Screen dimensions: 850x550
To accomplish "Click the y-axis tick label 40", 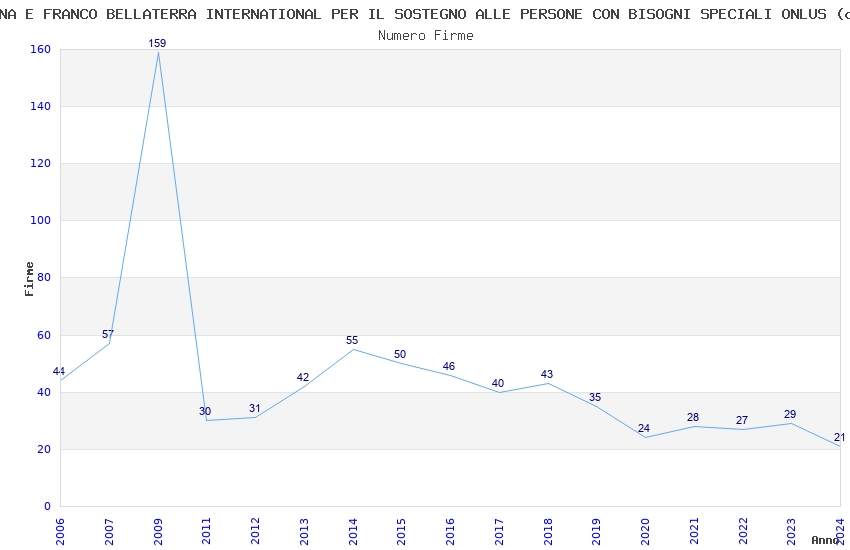I will (x=43, y=392).
